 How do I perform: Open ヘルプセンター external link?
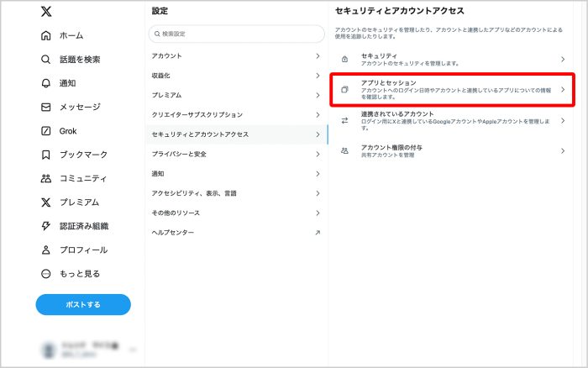tap(235, 232)
